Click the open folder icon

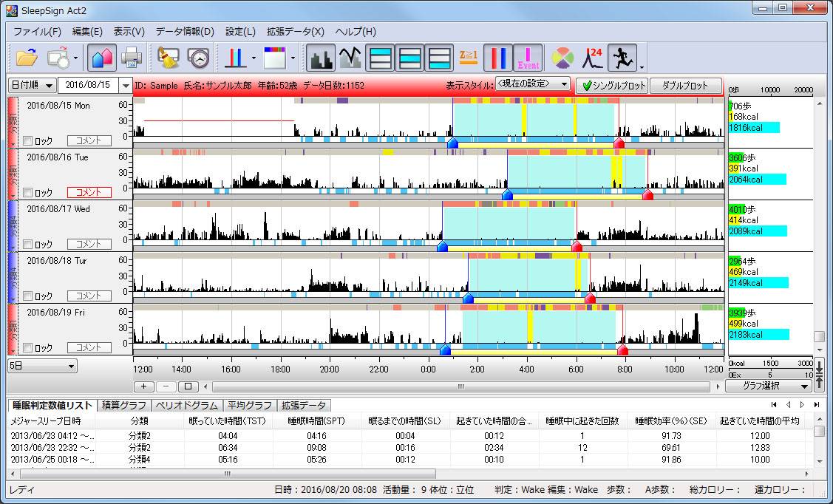tap(27, 57)
